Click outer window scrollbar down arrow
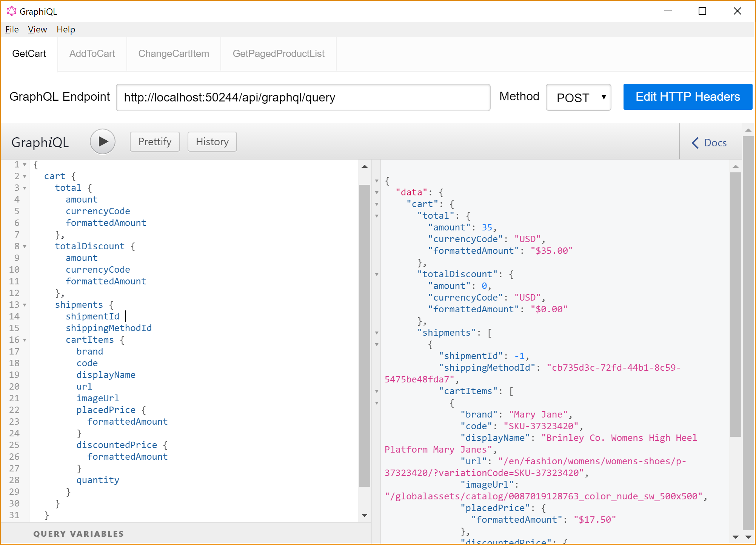756x545 pixels. pyautogui.click(x=748, y=537)
